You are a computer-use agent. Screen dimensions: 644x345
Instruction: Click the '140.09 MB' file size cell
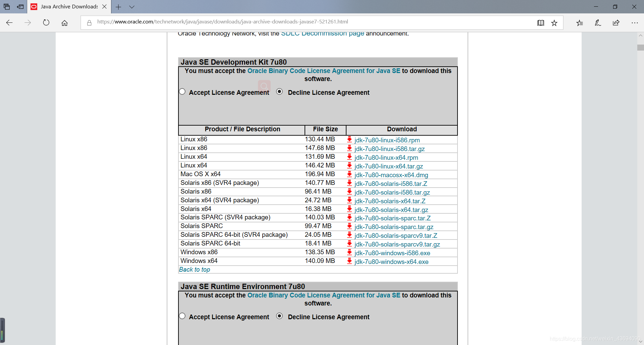pyautogui.click(x=320, y=261)
